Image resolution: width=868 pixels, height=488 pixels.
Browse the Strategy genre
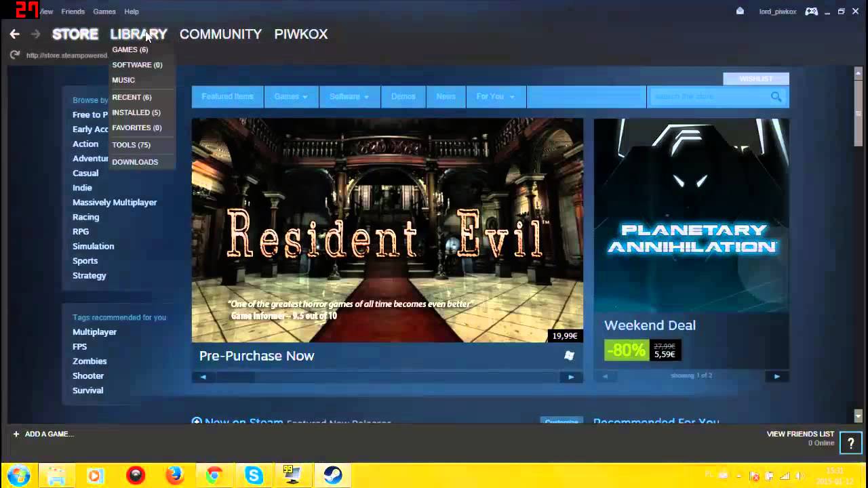90,276
